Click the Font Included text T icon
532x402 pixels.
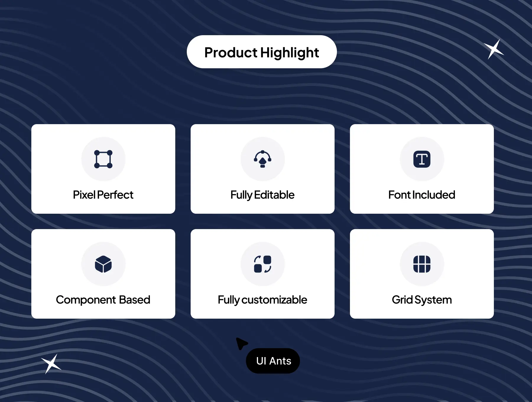[x=422, y=159]
